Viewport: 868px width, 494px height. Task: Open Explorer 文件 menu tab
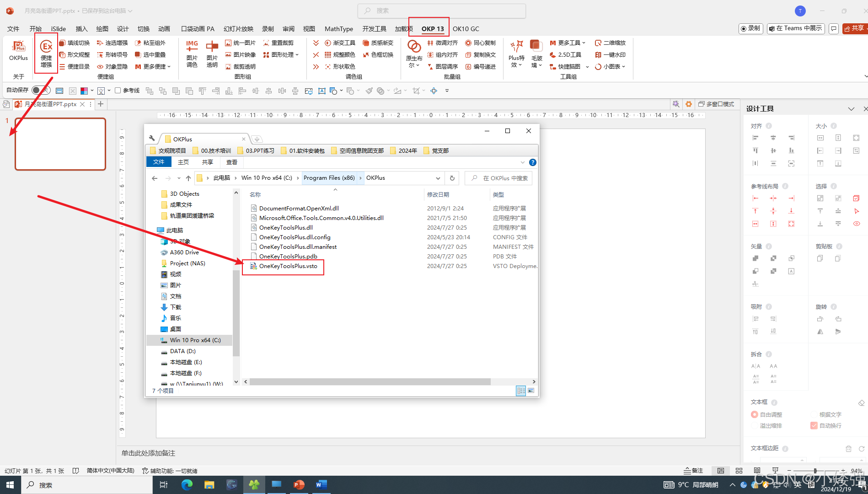point(159,162)
